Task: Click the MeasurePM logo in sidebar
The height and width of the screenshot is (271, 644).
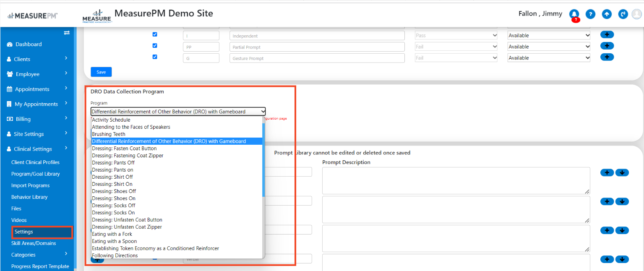Action: coord(33,16)
